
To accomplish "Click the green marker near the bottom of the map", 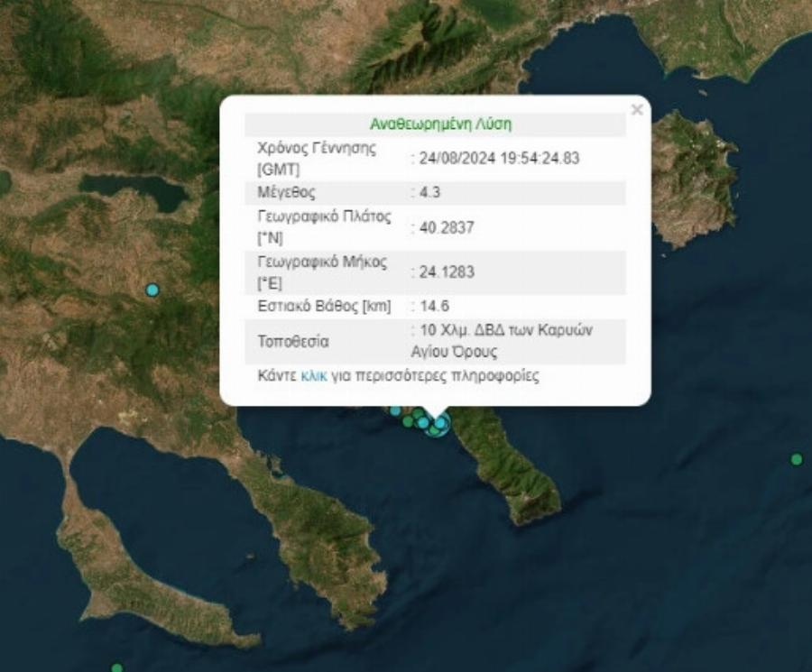I will click(117, 667).
